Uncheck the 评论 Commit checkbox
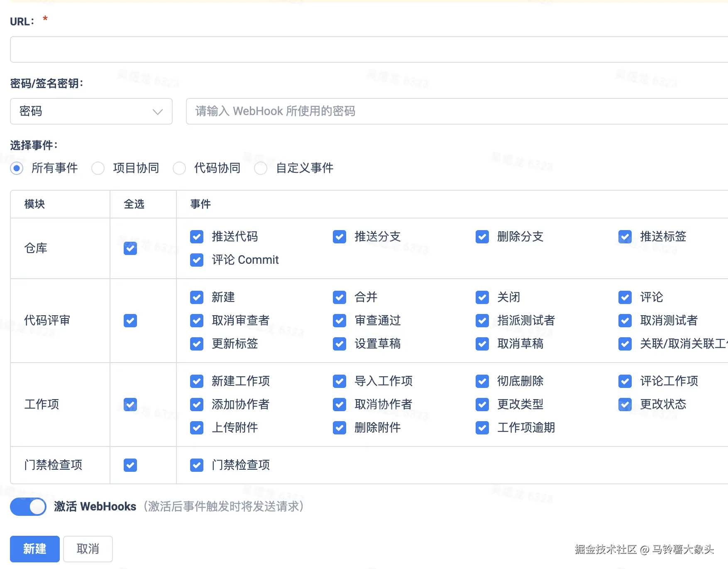Viewport: 728px width, 569px height. [x=197, y=260]
